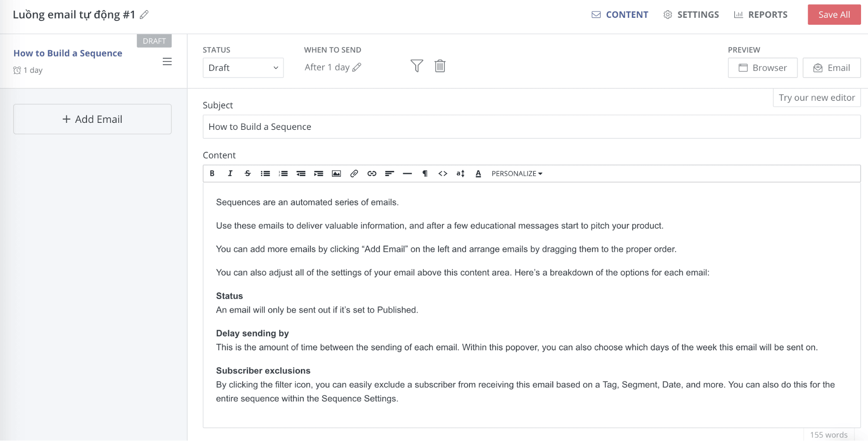Preview the email in Browser
This screenshot has height=441, width=868.
click(762, 68)
